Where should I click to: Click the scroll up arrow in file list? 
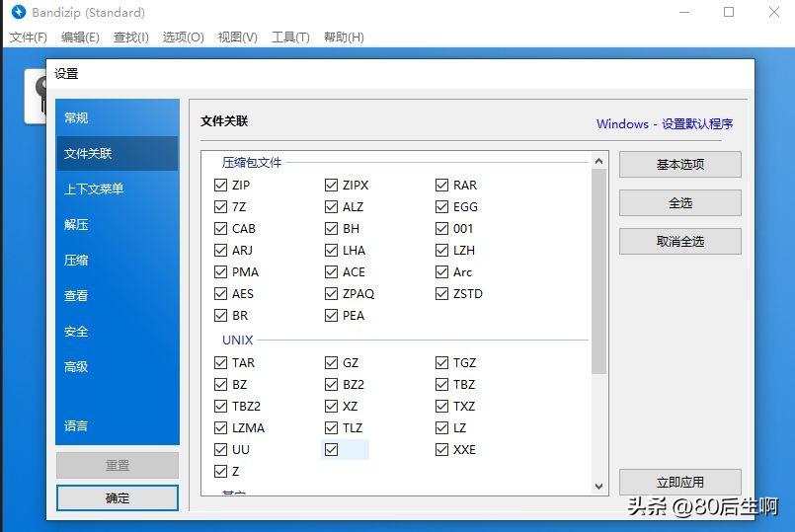click(598, 161)
